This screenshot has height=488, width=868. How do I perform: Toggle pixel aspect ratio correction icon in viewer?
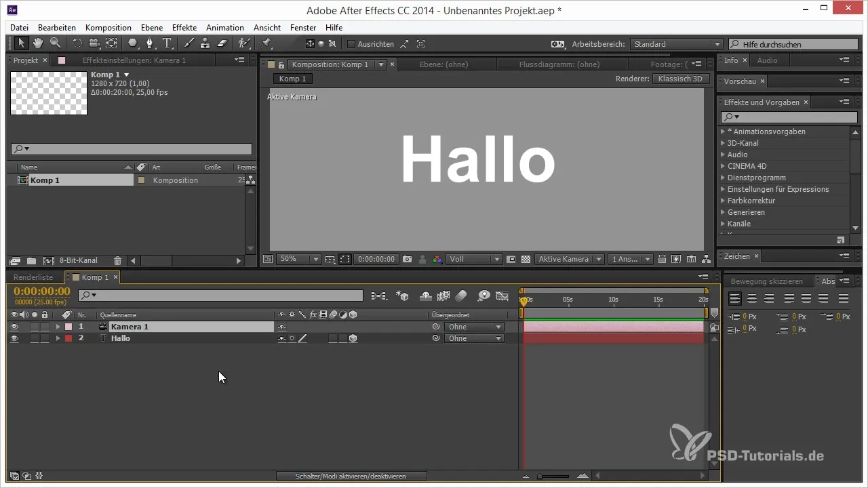point(662,259)
